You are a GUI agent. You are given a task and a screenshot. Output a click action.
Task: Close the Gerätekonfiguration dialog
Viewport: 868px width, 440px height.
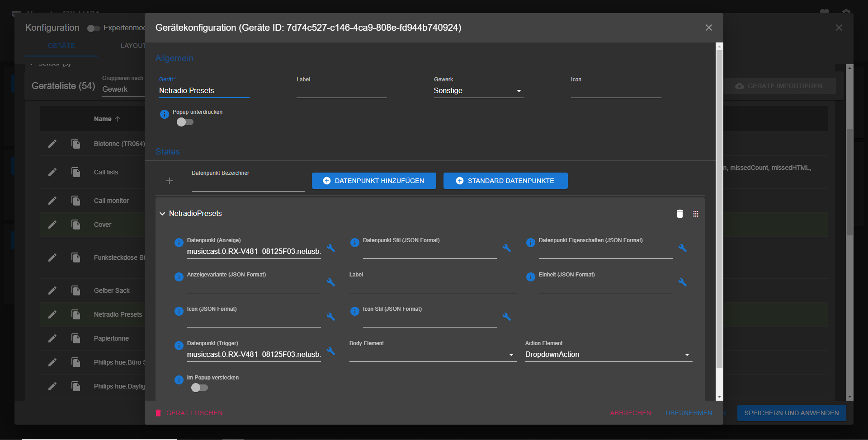pos(709,28)
